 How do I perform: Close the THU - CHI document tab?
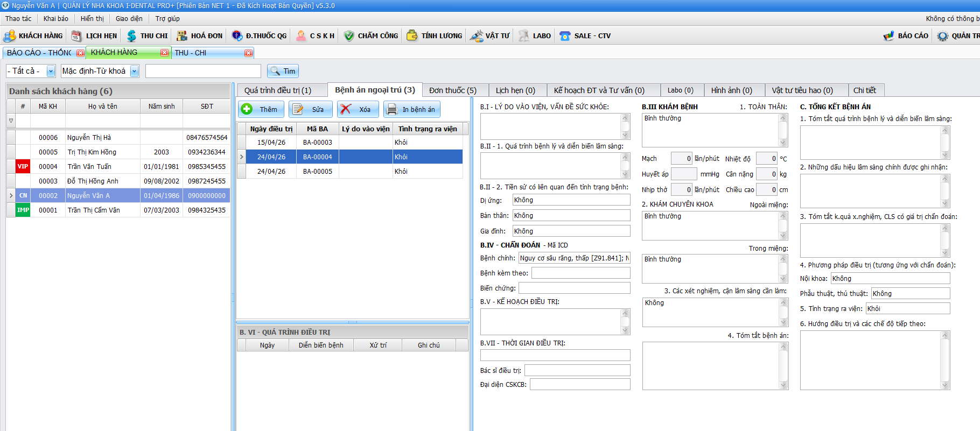(x=248, y=53)
